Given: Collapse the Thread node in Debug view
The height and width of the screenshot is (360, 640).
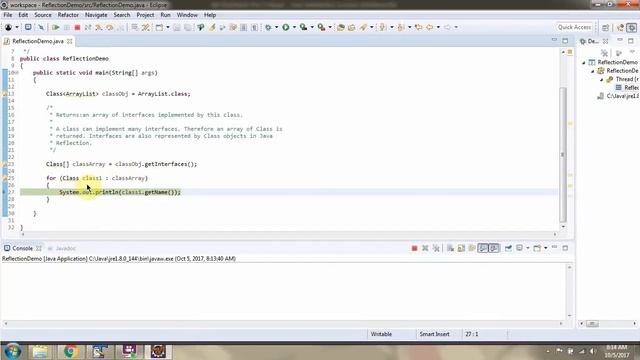Looking at the screenshot, I should pos(601,80).
